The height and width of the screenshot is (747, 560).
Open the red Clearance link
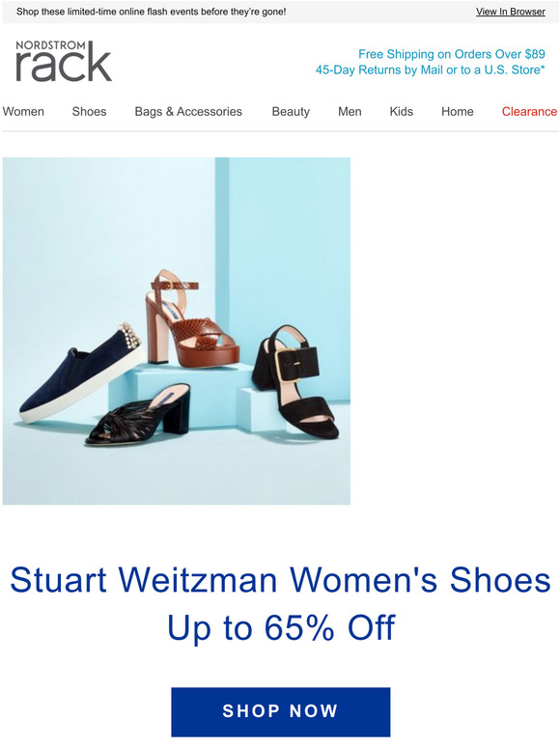click(529, 112)
